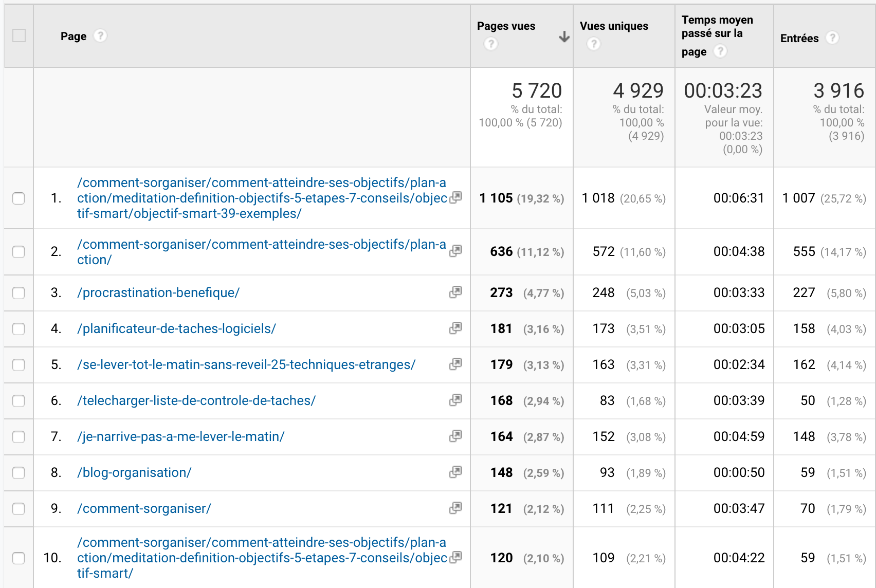Open help icon under Pages vues header
Image resolution: width=876 pixels, height=588 pixels.
491,44
